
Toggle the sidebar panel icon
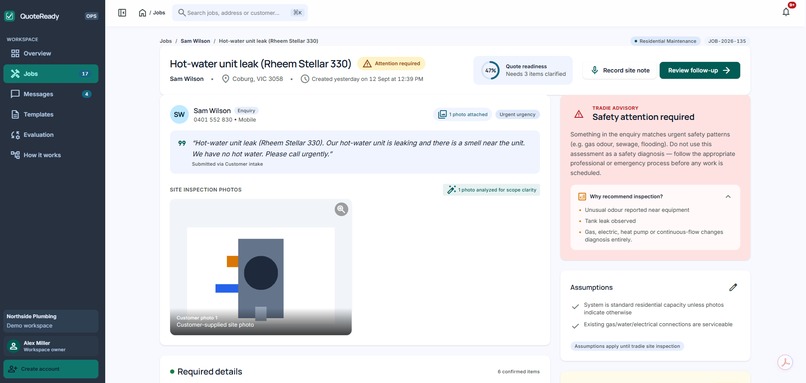(x=122, y=13)
